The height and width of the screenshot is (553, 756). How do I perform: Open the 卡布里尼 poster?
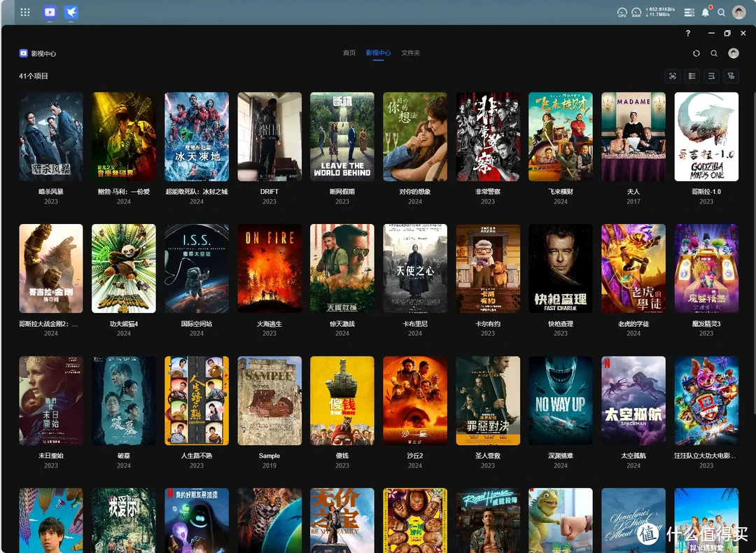[415, 269]
